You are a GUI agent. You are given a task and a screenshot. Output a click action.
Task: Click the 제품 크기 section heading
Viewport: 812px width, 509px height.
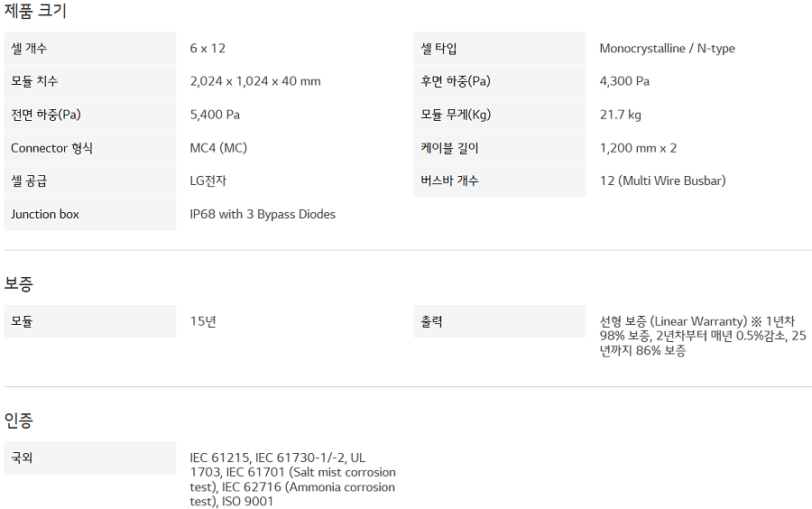click(x=35, y=12)
